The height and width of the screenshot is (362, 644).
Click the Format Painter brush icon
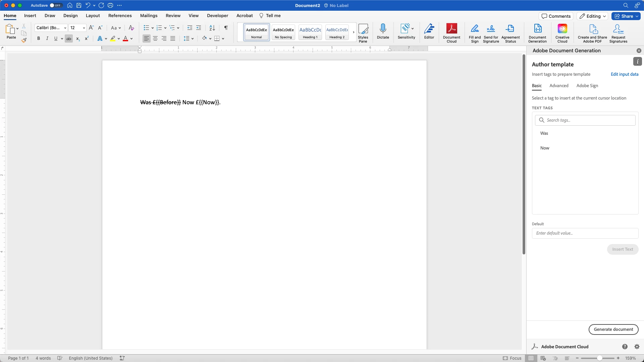click(24, 40)
